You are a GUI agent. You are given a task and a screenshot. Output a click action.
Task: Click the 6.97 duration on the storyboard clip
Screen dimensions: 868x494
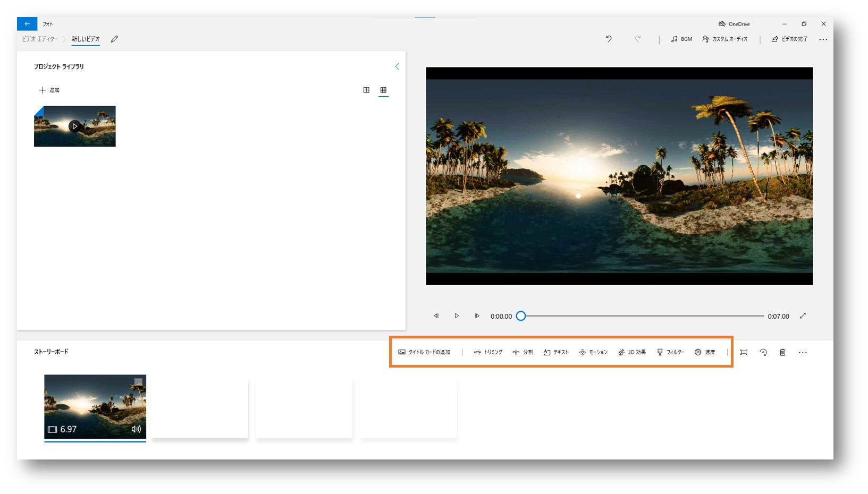tap(69, 429)
